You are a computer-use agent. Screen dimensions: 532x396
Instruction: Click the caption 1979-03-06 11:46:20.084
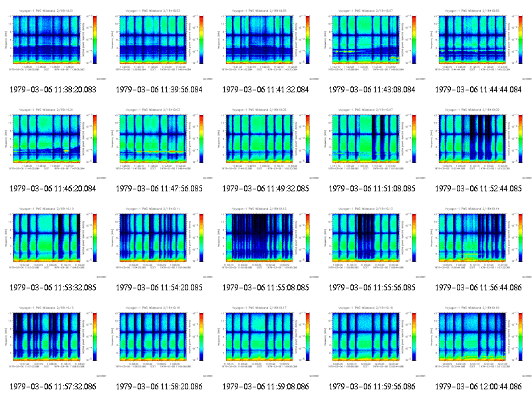pyautogui.click(x=53, y=189)
